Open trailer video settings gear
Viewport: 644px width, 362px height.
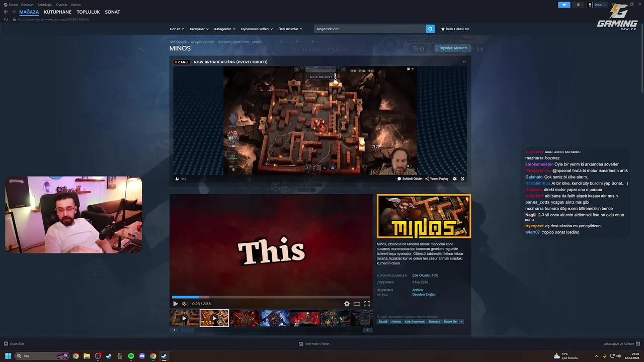[x=347, y=304]
